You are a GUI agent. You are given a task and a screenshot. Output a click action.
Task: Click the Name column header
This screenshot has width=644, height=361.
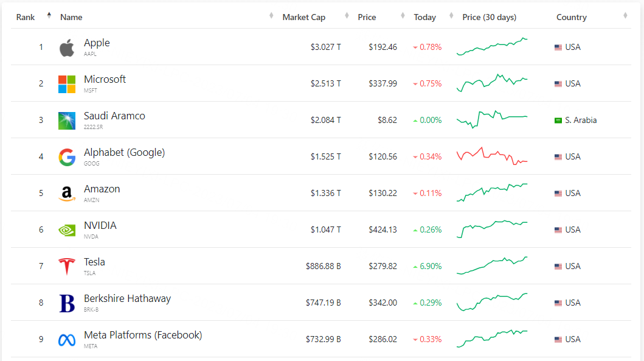coord(71,17)
